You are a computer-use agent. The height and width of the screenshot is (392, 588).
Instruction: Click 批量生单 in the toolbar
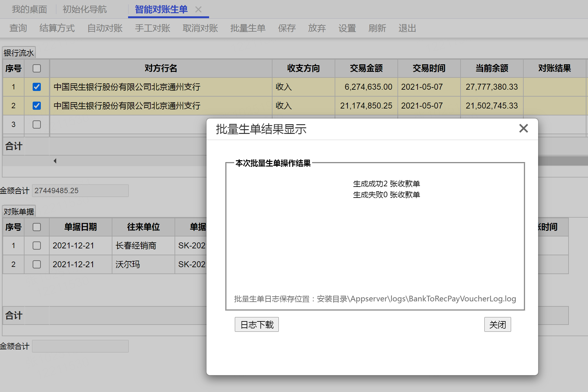[x=248, y=28]
